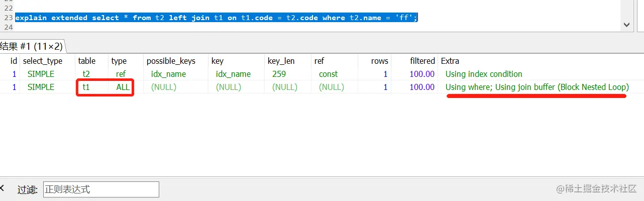The width and height of the screenshot is (644, 201).
Task: Click the table column header
Action: coord(87,61)
